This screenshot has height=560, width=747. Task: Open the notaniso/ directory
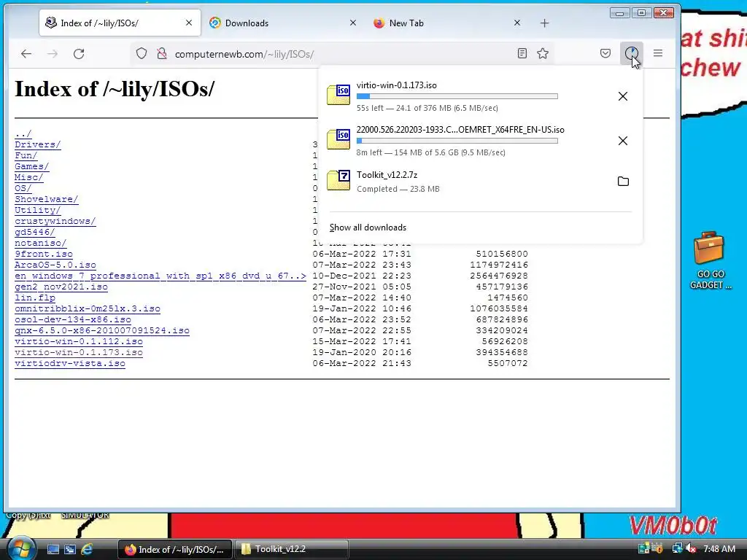click(x=41, y=244)
